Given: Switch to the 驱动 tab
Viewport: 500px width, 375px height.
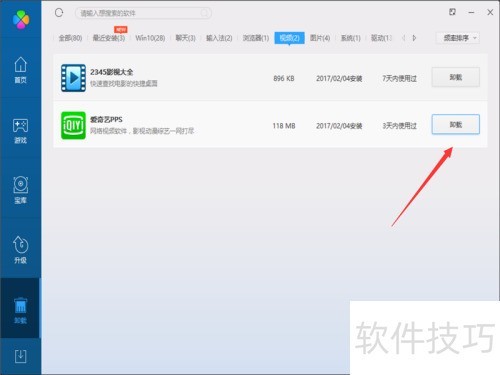Looking at the screenshot, I should [x=381, y=38].
